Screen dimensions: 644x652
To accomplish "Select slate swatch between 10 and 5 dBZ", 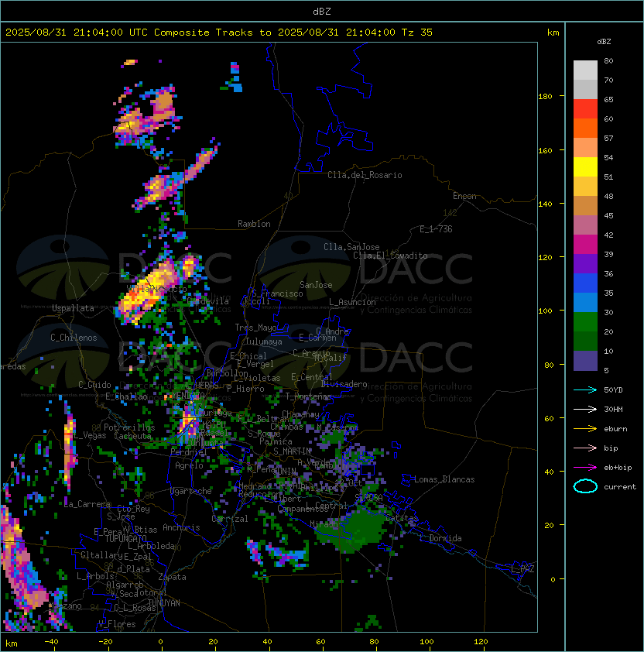I will (x=585, y=361).
